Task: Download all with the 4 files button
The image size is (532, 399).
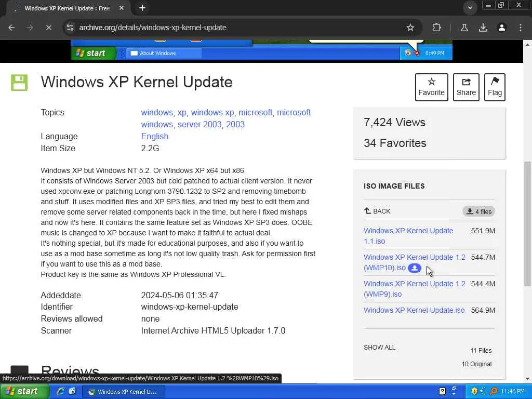Action: point(478,211)
